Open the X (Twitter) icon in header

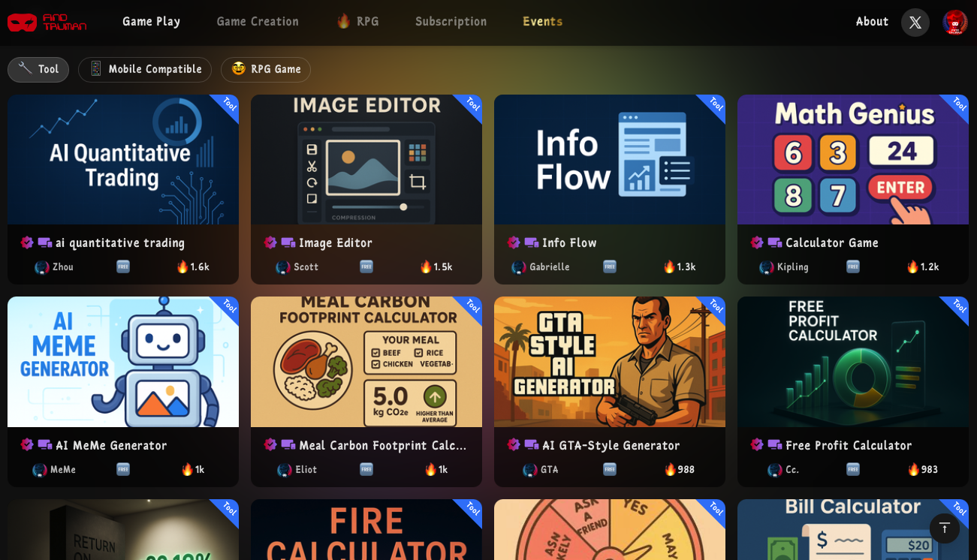tap(915, 23)
